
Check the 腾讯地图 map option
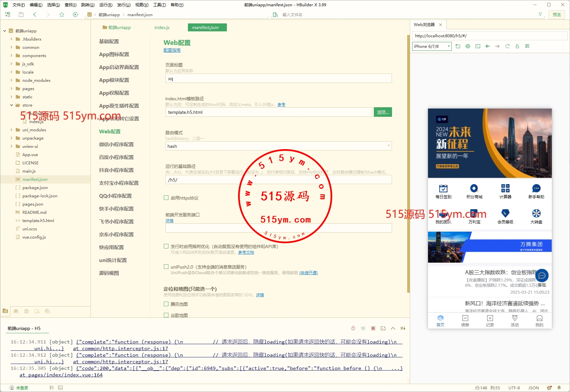(x=166, y=304)
